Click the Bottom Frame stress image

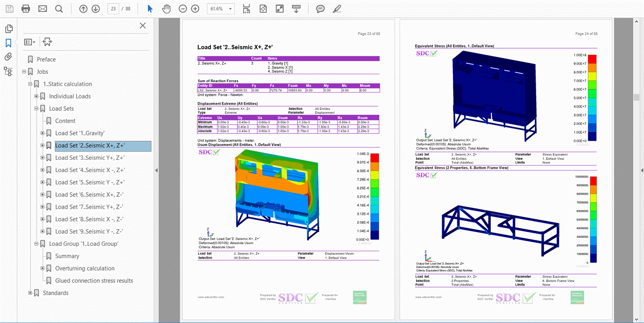501,230
